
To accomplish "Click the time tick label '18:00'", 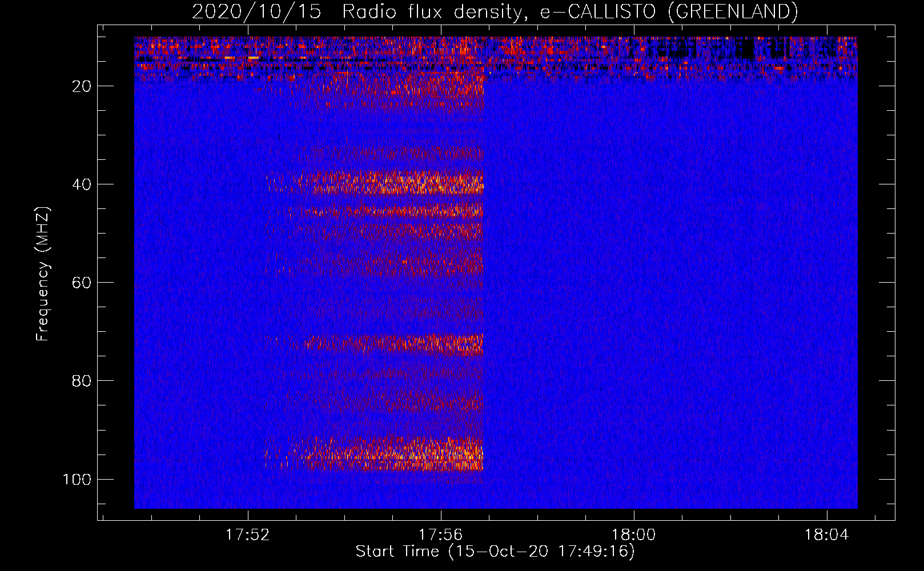I will point(633,535).
